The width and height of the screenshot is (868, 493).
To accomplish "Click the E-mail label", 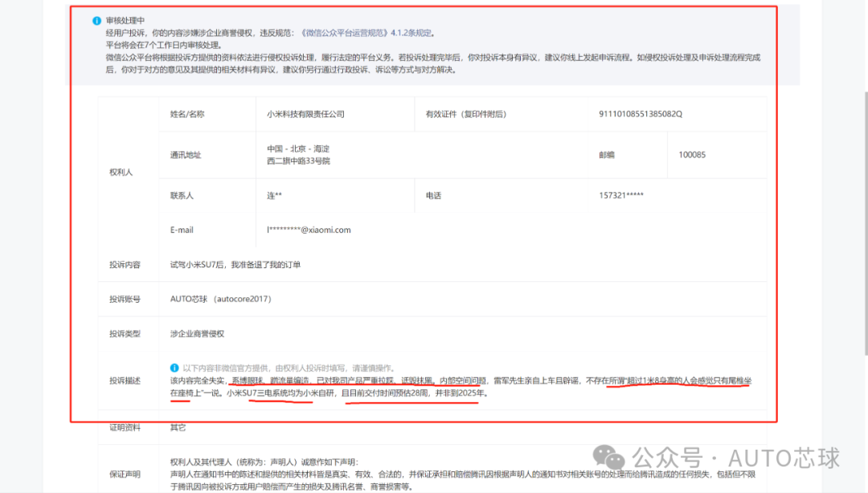I will point(182,230).
